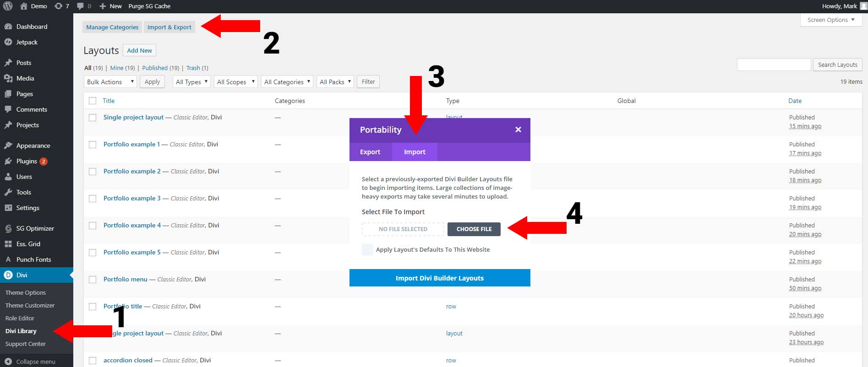868x367 pixels.
Task: Open the All Categories filter dropdown
Action: pyautogui.click(x=287, y=82)
